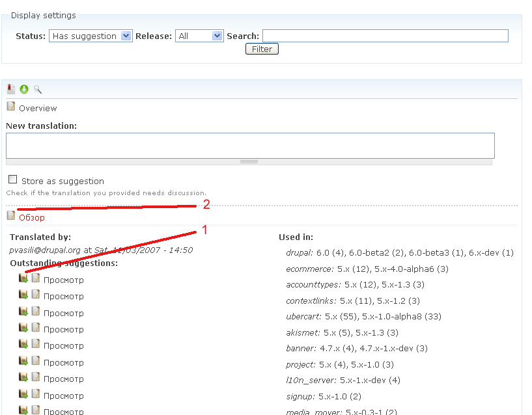Click the edit icon beside Overview
This screenshot has height=415, width=532.
[x=11, y=107]
